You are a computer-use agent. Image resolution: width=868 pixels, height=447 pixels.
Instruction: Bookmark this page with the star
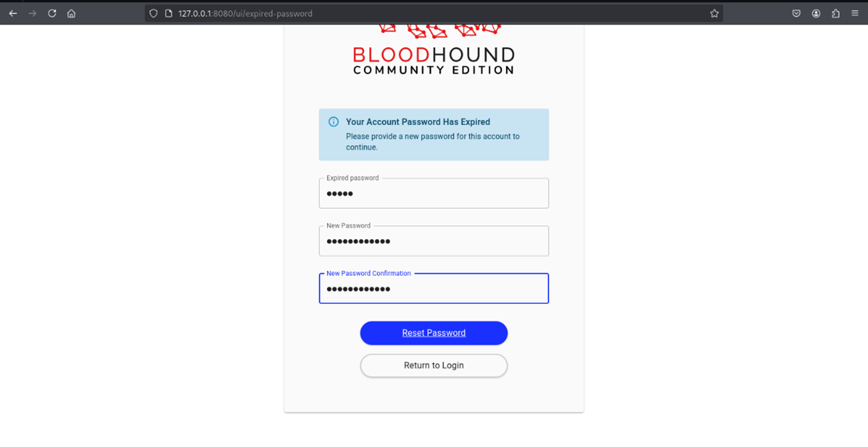pos(714,14)
